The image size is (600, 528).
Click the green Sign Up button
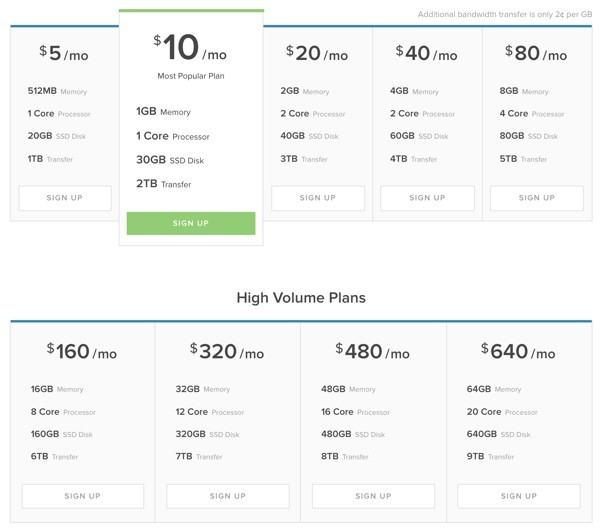[191, 223]
